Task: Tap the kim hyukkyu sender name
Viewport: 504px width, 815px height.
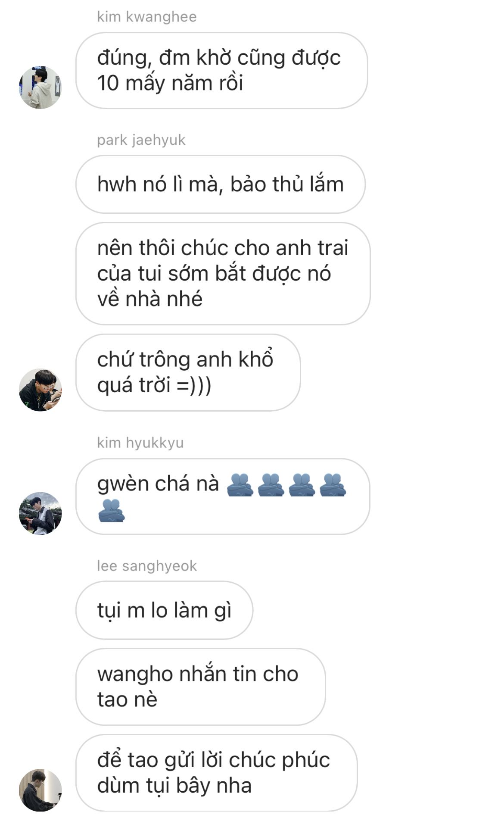Action: (x=140, y=443)
